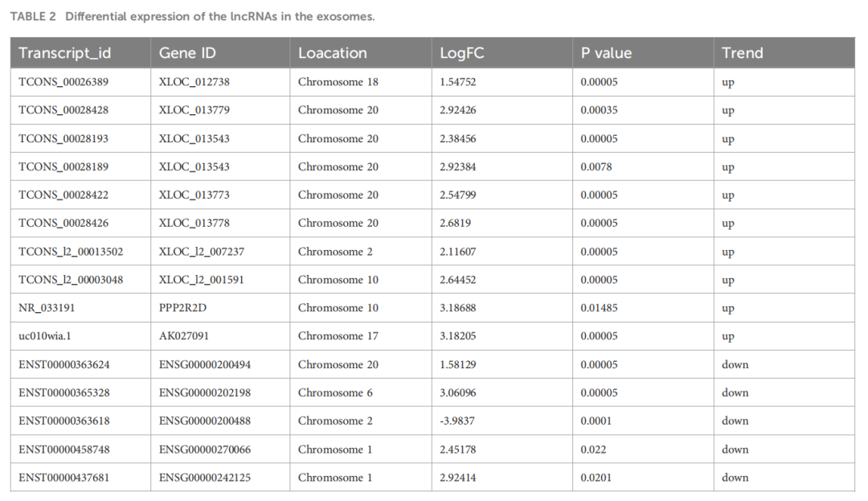Click P value "0.022"
The width and height of the screenshot is (868, 501).
[593, 450]
